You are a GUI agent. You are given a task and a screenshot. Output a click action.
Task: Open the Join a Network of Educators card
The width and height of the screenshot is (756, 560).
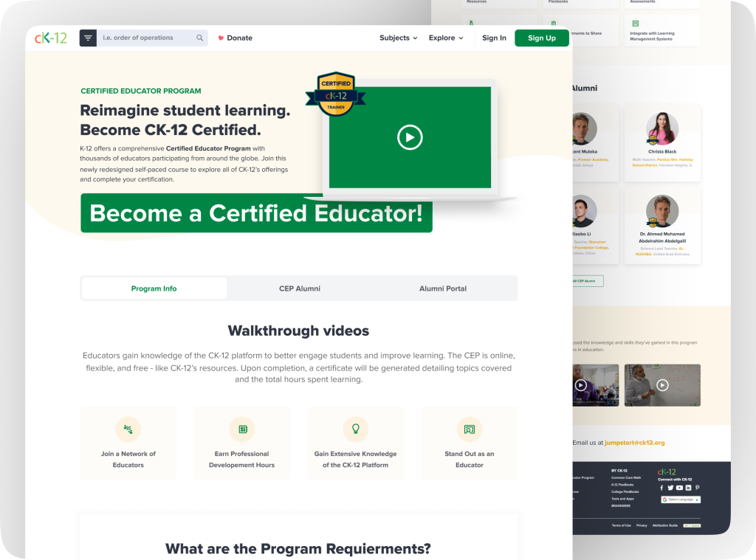coord(128,443)
